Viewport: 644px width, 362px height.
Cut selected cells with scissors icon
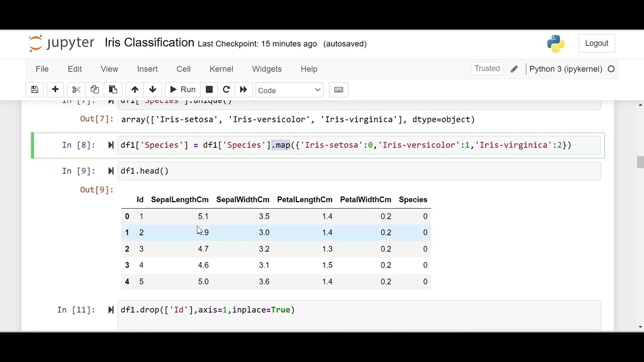[x=76, y=89]
